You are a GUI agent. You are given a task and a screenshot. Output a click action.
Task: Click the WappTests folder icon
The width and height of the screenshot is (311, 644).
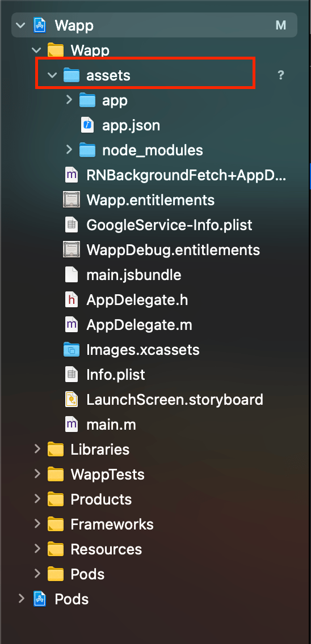tap(56, 475)
